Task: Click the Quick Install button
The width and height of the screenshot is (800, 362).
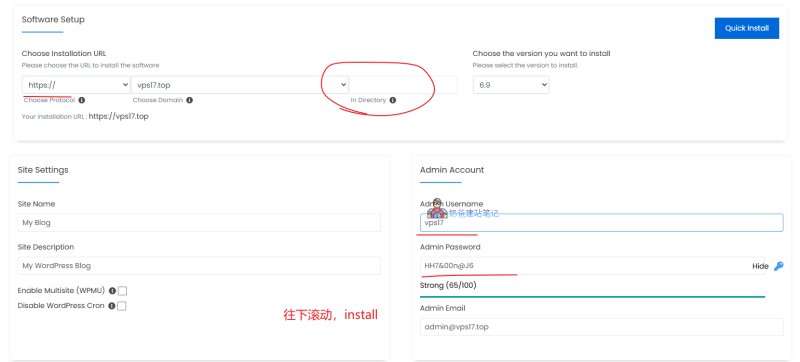Action: coord(746,28)
